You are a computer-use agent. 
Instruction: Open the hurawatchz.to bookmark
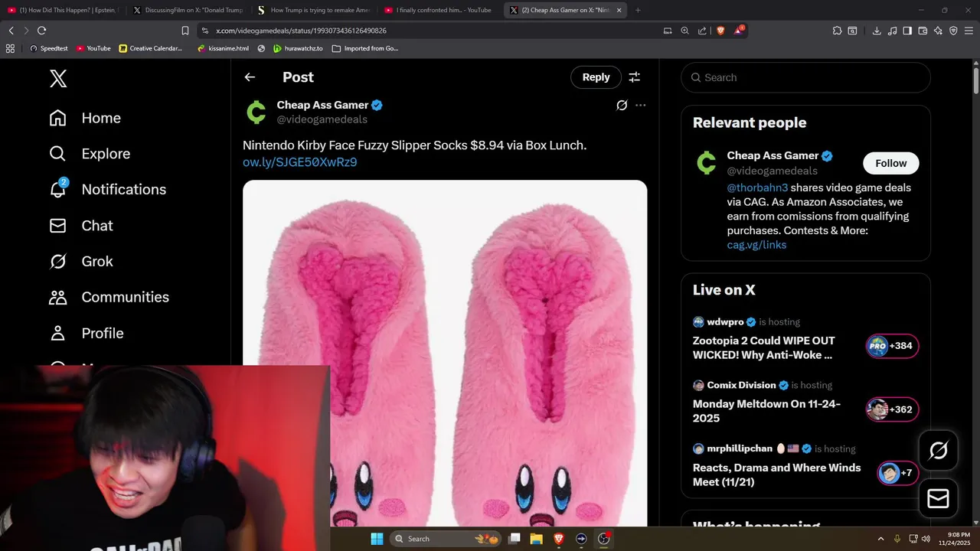click(x=298, y=48)
